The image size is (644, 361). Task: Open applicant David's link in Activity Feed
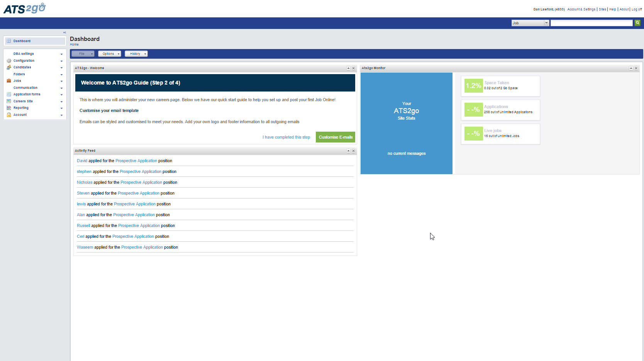coord(82,161)
